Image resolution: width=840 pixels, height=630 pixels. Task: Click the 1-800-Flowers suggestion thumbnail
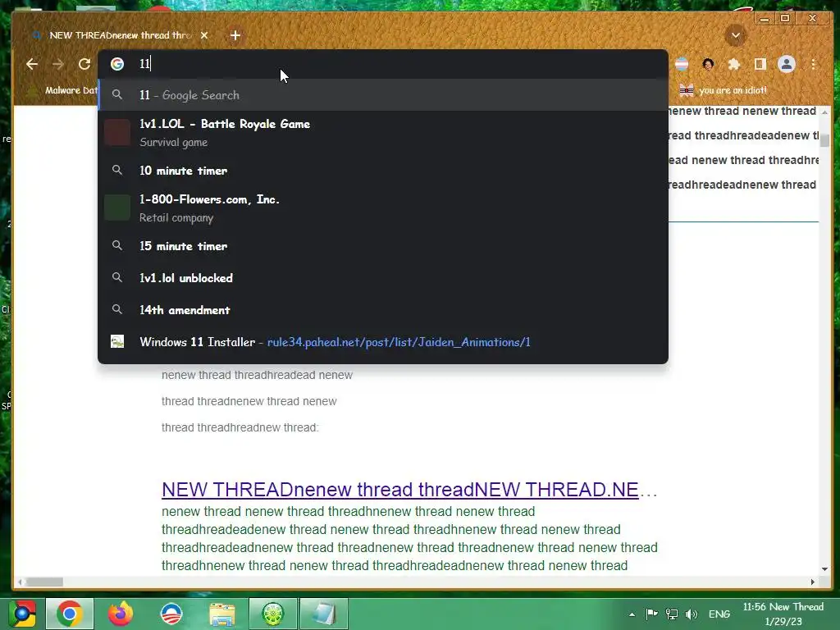pos(117,208)
